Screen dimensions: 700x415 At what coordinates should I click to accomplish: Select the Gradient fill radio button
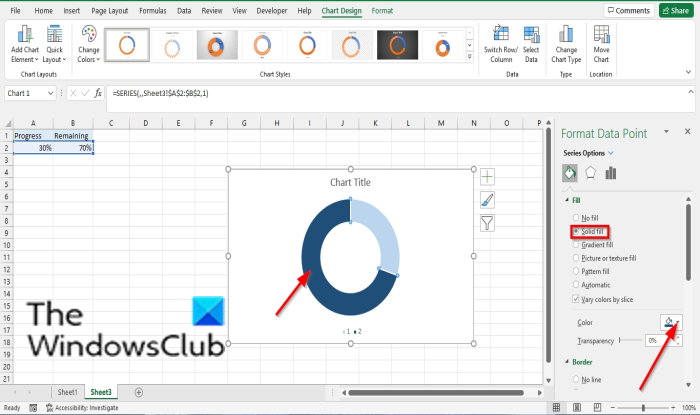(576, 245)
